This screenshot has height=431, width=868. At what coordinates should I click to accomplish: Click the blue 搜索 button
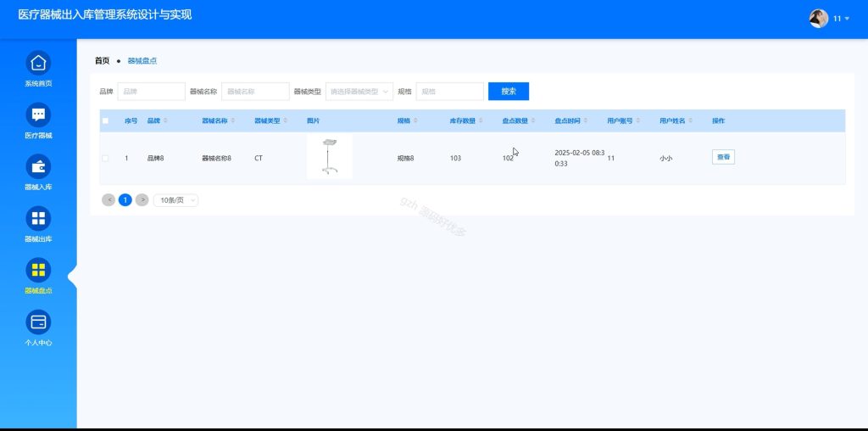(x=509, y=92)
